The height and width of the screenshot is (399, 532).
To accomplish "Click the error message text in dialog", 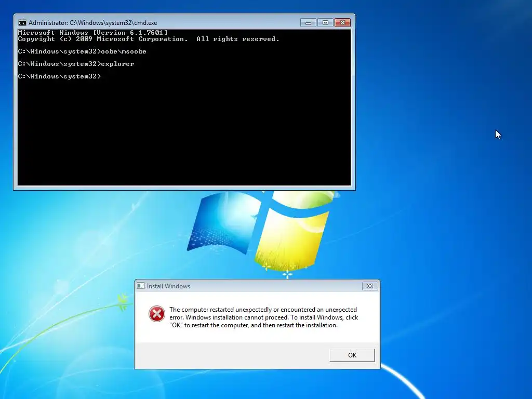I will 263,317.
